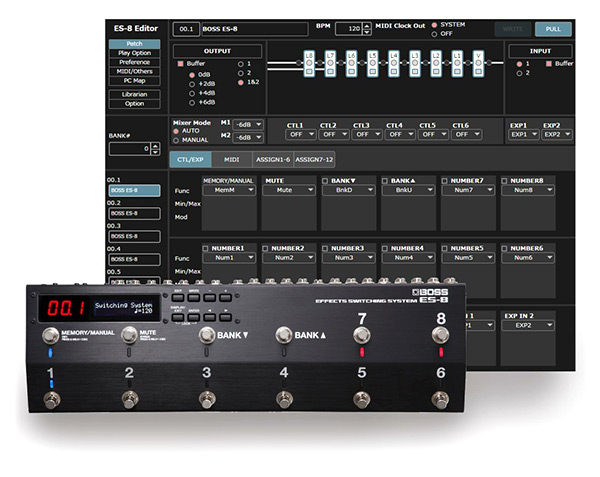The height and width of the screenshot is (477, 600).
Task: Select the L3 loop block in signal chain
Action: coord(415,63)
